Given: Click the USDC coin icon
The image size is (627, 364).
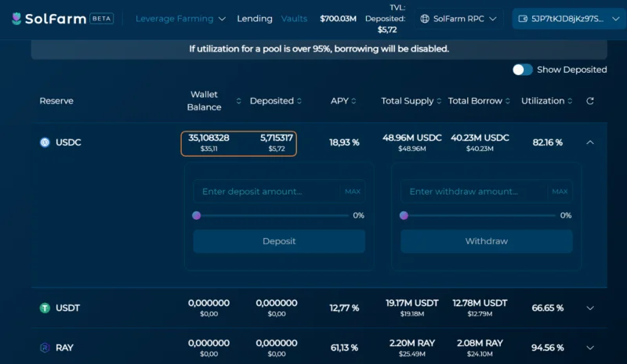Looking at the screenshot, I should 45,142.
